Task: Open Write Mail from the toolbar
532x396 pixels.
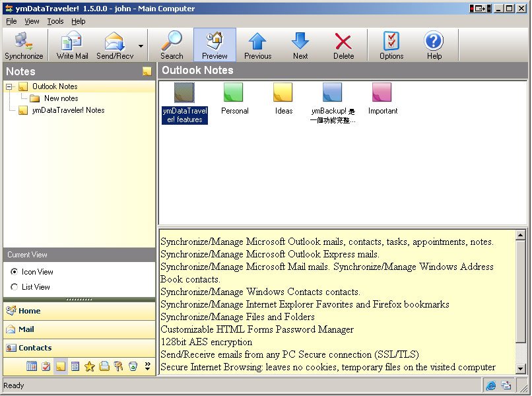Action: pos(72,45)
